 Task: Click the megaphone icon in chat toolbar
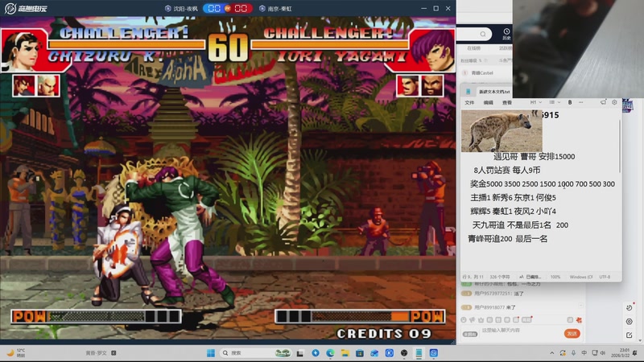(472, 319)
